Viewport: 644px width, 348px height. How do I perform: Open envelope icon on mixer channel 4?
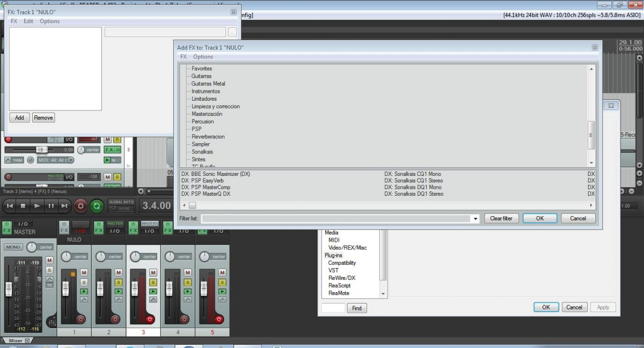point(187,300)
